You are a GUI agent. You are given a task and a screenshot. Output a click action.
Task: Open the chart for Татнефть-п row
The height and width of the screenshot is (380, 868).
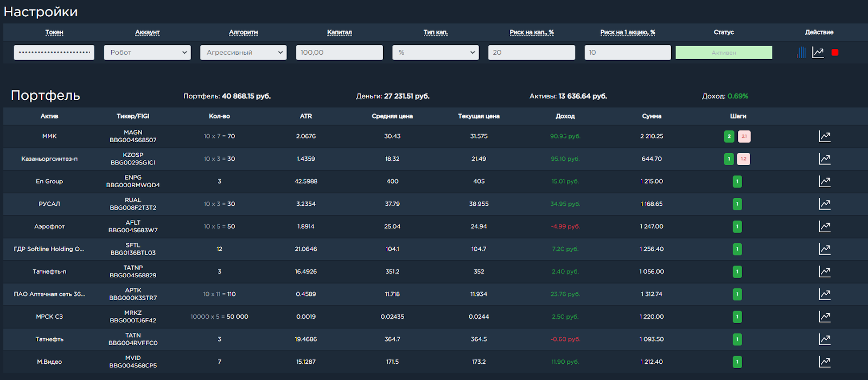click(825, 272)
